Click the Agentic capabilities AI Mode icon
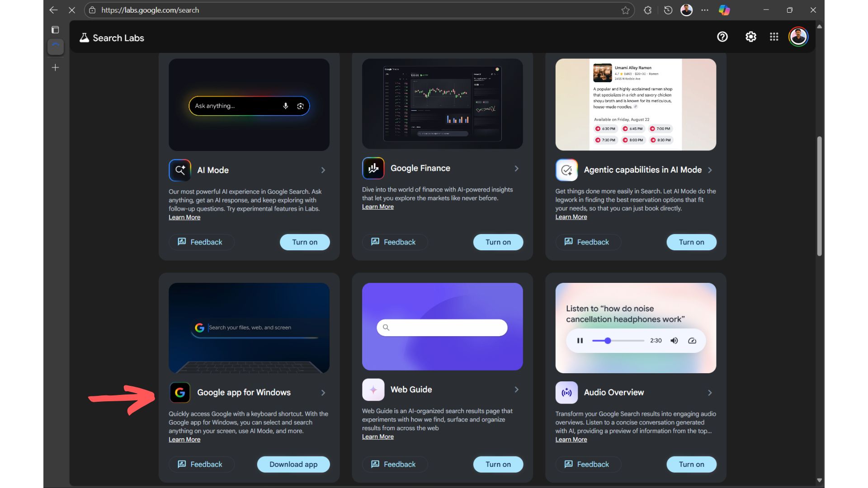This screenshot has width=868, height=488. pyautogui.click(x=566, y=170)
